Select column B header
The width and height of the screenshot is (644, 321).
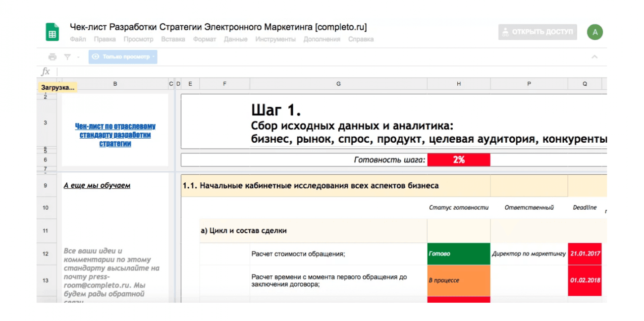115,84
